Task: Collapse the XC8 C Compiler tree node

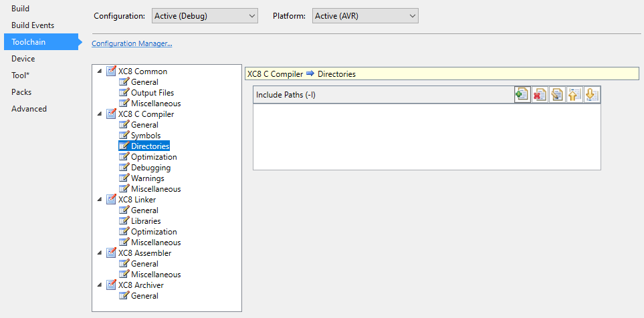Action: point(100,114)
